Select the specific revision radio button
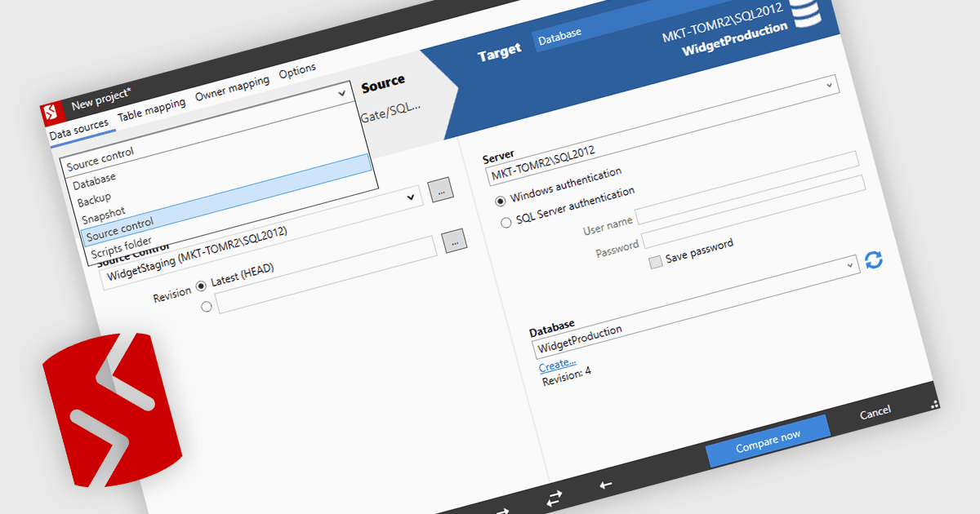Viewport: 980px width, 514px height. (x=206, y=307)
